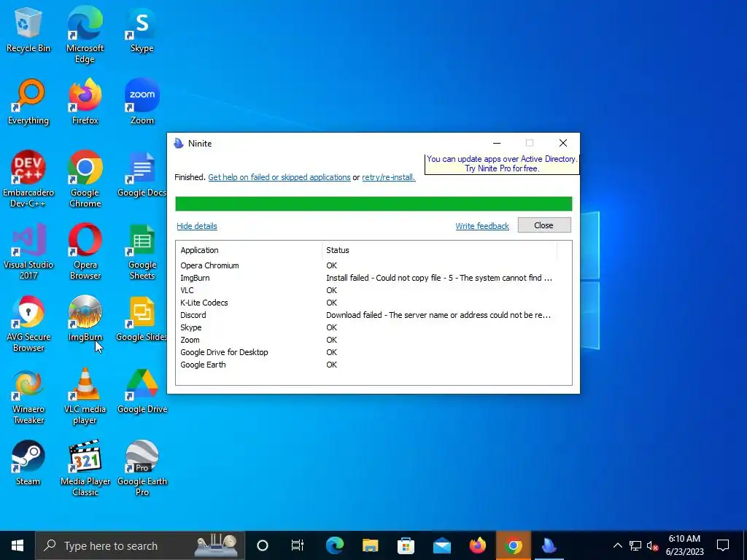Viewport: 747px width, 560px height.
Task: Click the 'Download failed' status for Discord
Action: (438, 315)
